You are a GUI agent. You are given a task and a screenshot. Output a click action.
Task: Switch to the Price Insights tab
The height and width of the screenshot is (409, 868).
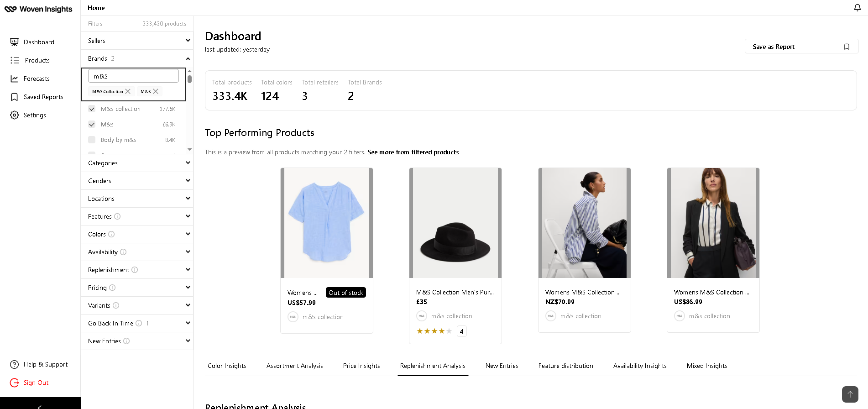pyautogui.click(x=361, y=366)
